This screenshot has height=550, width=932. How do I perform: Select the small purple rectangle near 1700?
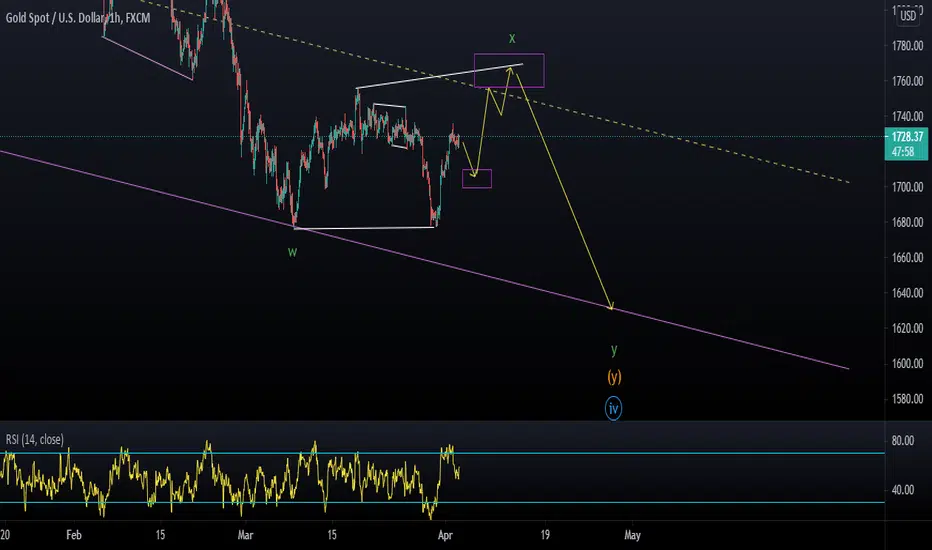click(477, 179)
